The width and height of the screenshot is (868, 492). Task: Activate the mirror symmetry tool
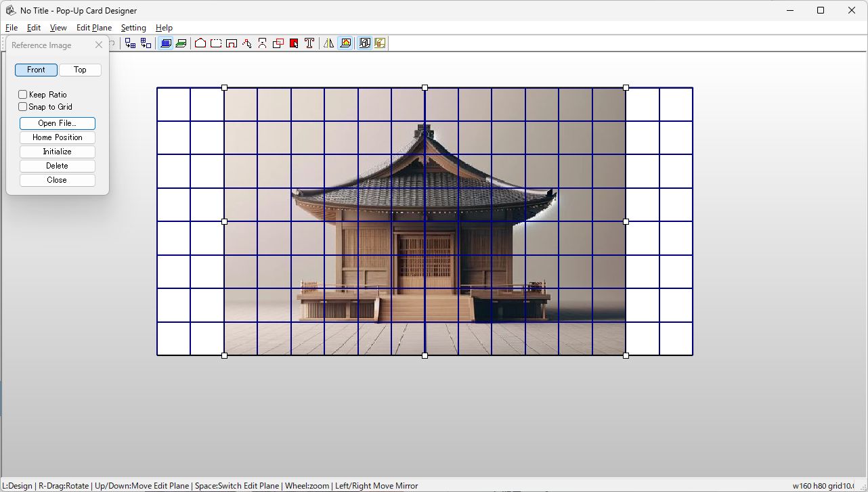tap(328, 43)
